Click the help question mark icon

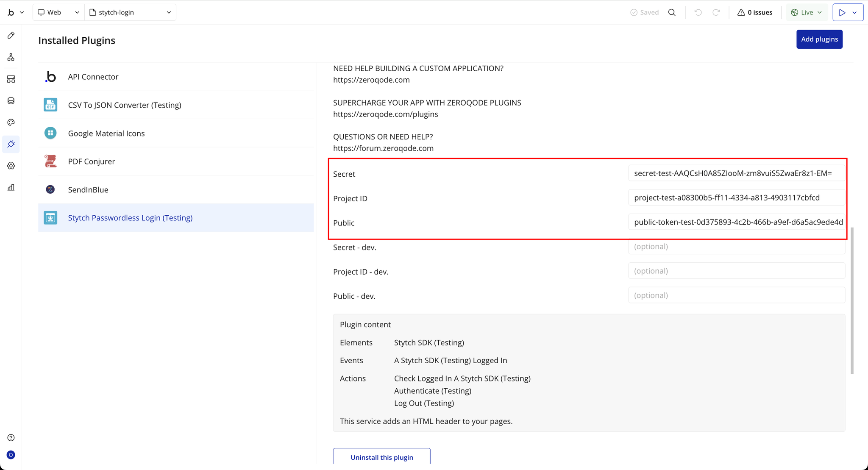click(x=11, y=438)
